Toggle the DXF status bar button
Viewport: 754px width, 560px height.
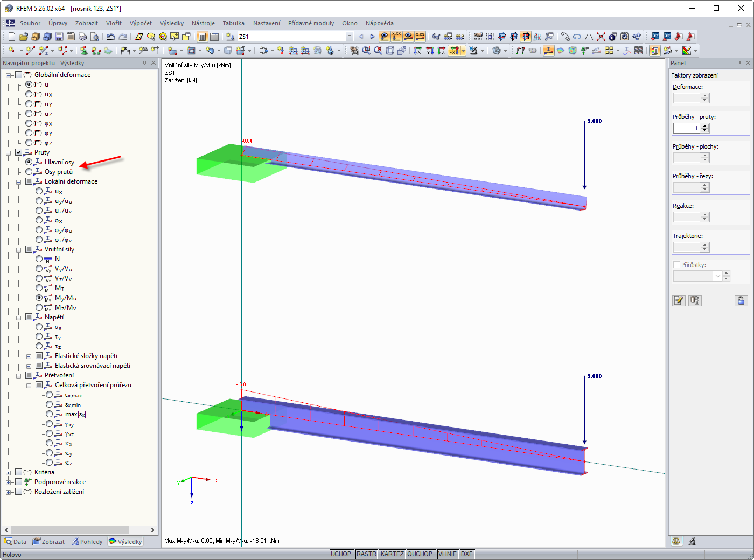(466, 554)
